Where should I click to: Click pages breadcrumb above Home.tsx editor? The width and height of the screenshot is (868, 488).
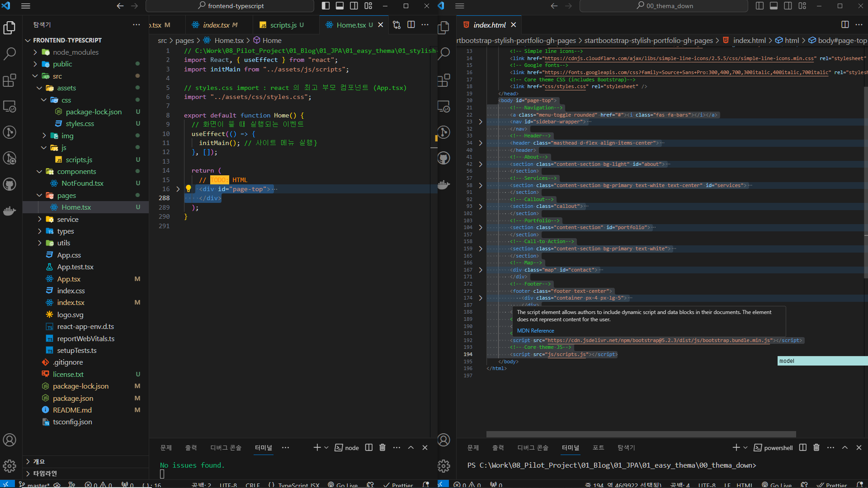click(x=184, y=40)
